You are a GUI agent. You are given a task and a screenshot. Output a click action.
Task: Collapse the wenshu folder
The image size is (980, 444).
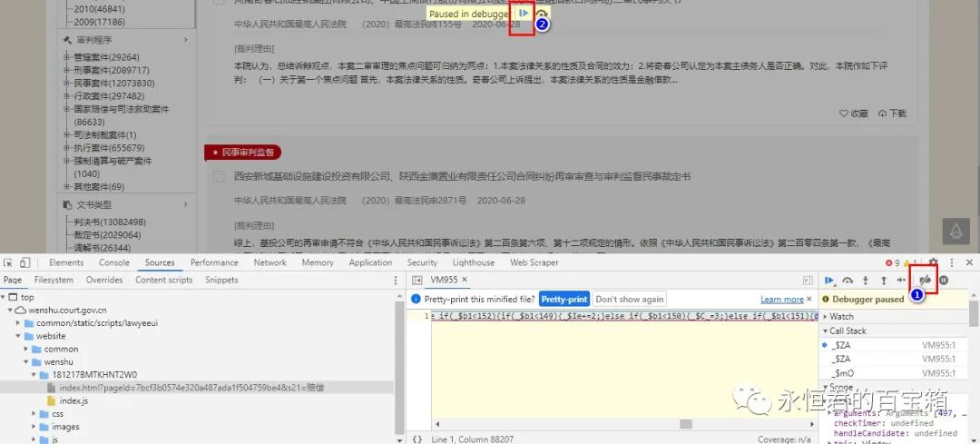click(26, 362)
